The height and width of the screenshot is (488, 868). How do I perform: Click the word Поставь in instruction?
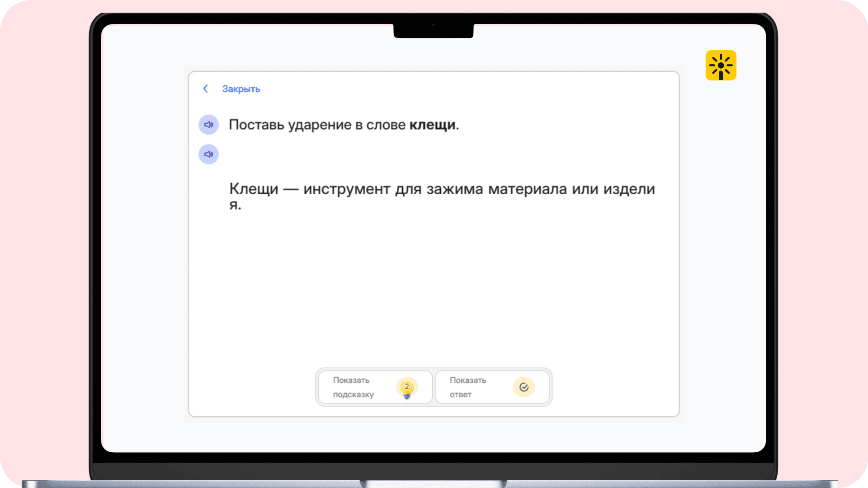[x=256, y=125]
